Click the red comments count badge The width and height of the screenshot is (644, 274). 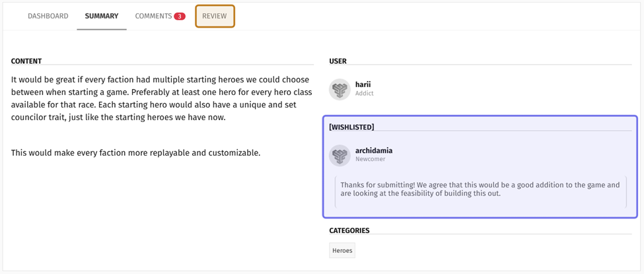(180, 17)
